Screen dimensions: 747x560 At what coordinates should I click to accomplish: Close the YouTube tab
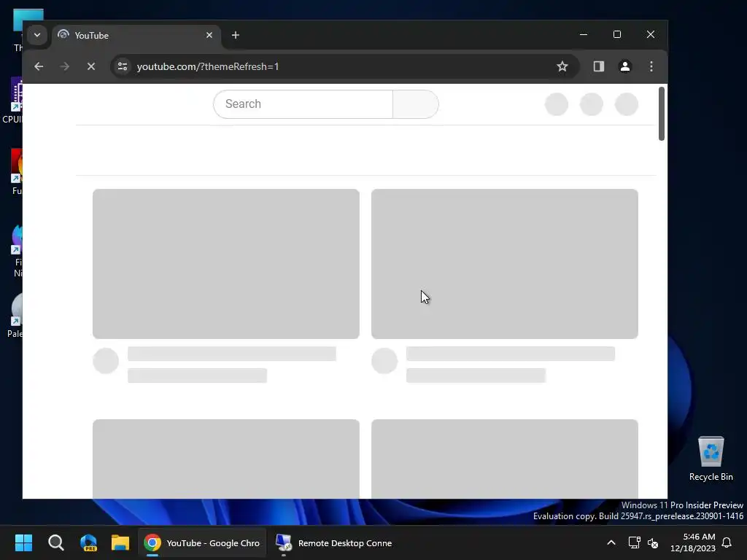209,35
